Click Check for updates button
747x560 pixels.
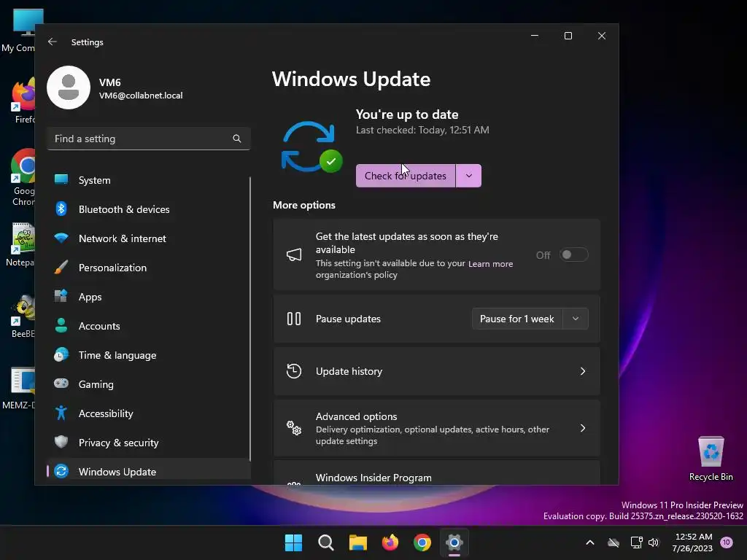406,176
